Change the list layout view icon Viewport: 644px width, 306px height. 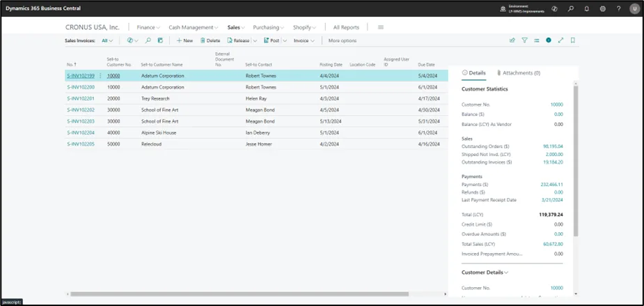tap(536, 40)
